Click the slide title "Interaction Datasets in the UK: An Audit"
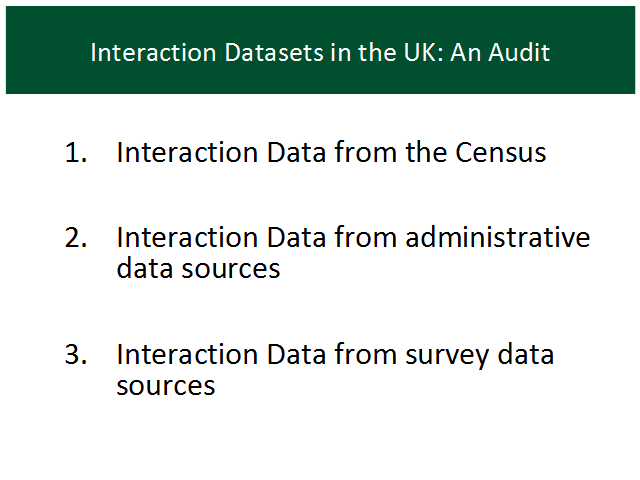640x480 pixels. 320,53
